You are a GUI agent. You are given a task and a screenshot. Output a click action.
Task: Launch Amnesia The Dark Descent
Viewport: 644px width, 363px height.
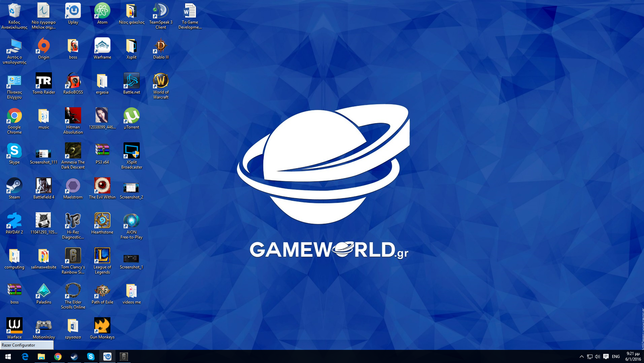coord(73,156)
